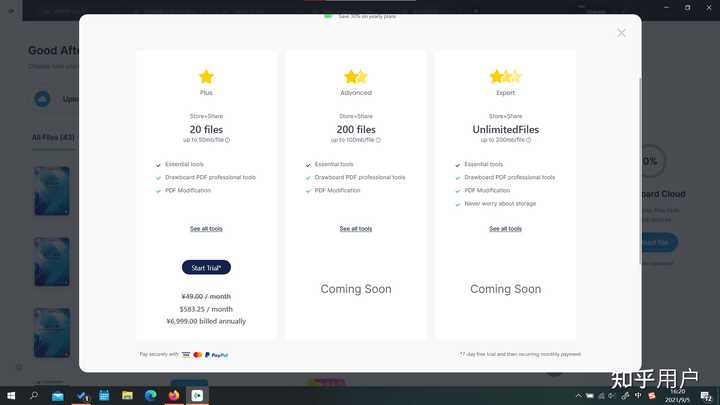Open Windows taskbar search
Viewport: 720px width, 405px height.
point(34,395)
